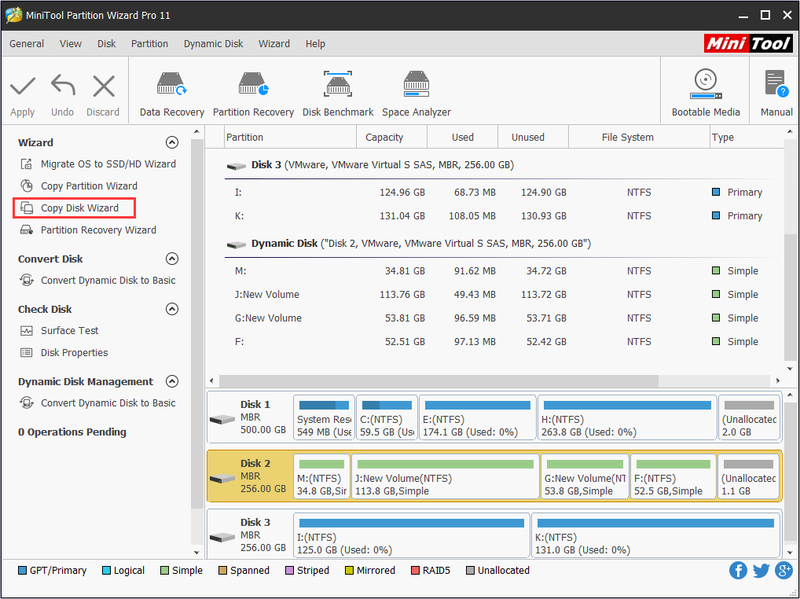
Task: Open Space Analyzer
Action: 416,94
